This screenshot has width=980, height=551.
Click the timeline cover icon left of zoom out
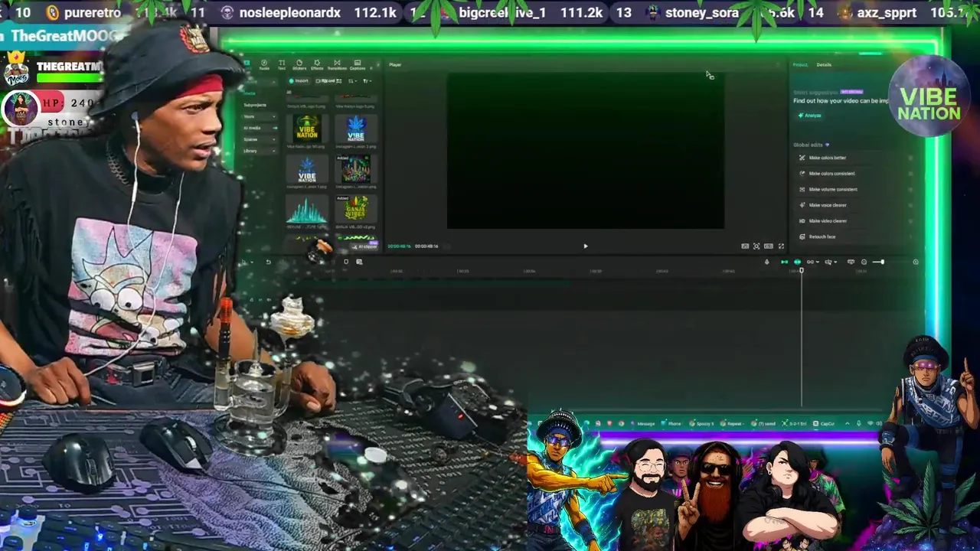coord(851,262)
